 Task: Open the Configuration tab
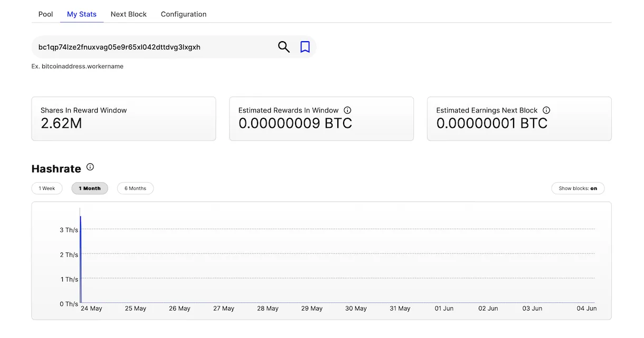[x=184, y=14]
